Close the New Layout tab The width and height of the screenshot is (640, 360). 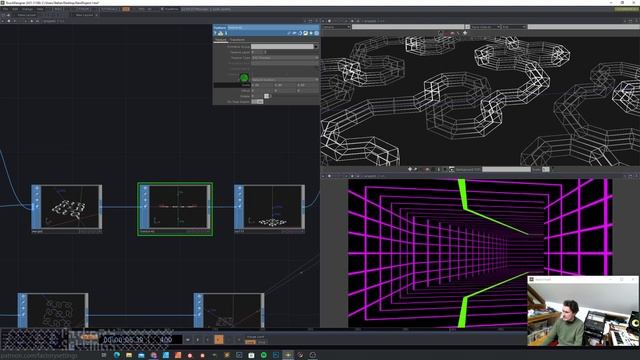(x=97, y=15)
